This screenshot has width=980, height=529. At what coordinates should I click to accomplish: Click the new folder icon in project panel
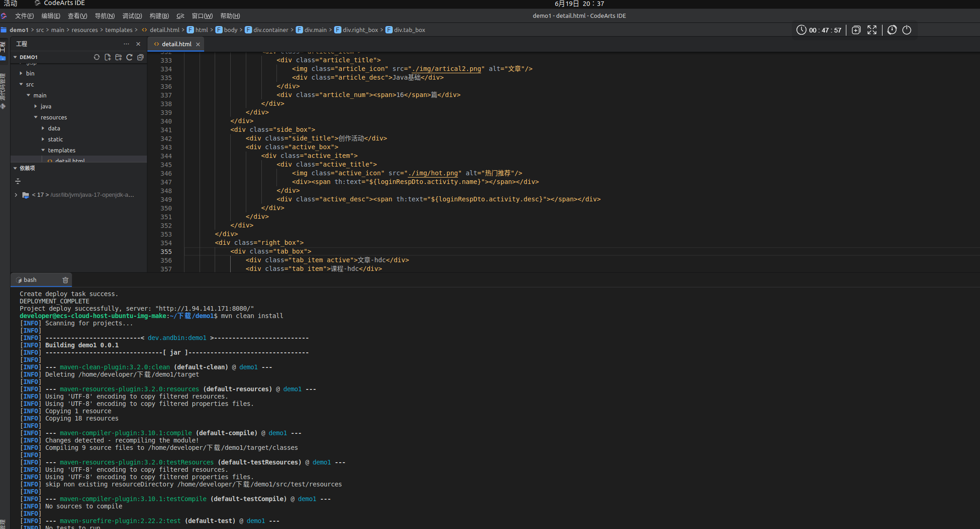pyautogui.click(x=119, y=57)
